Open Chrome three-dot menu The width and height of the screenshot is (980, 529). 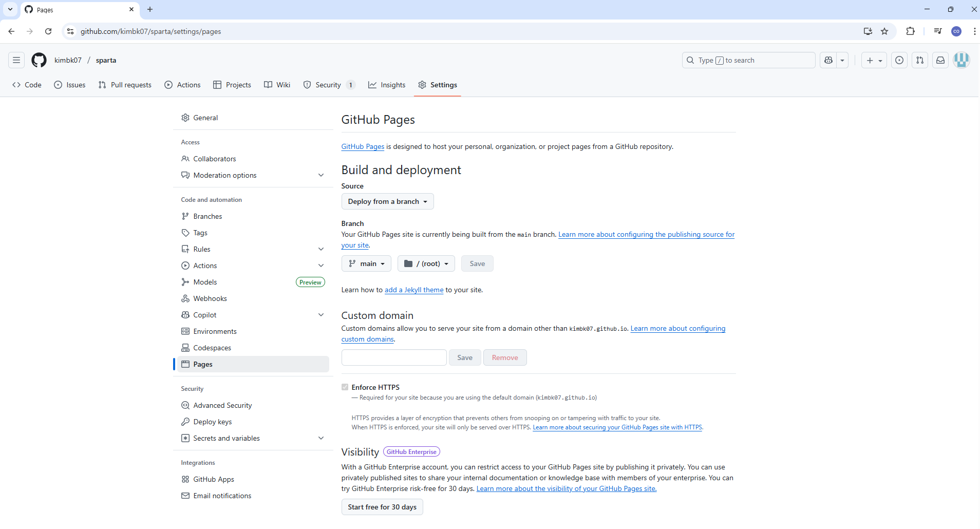pyautogui.click(x=974, y=31)
